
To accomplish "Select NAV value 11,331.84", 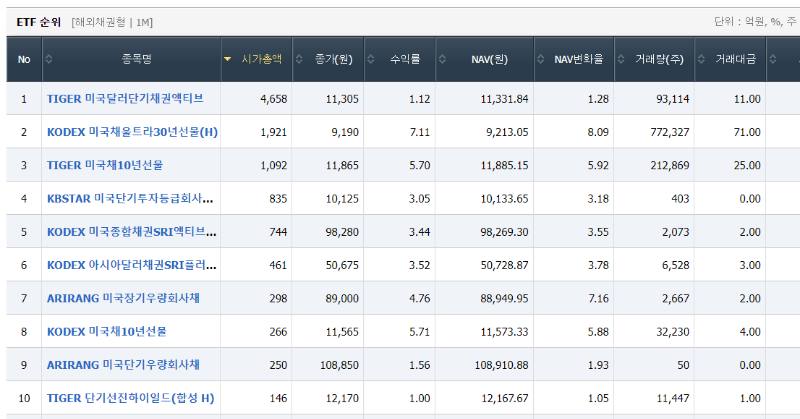I will (505, 99).
